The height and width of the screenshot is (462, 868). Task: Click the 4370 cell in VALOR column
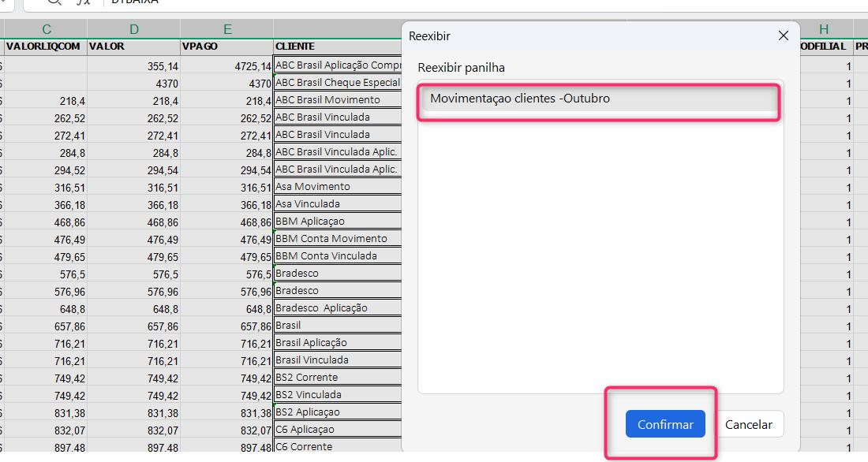coord(134,84)
